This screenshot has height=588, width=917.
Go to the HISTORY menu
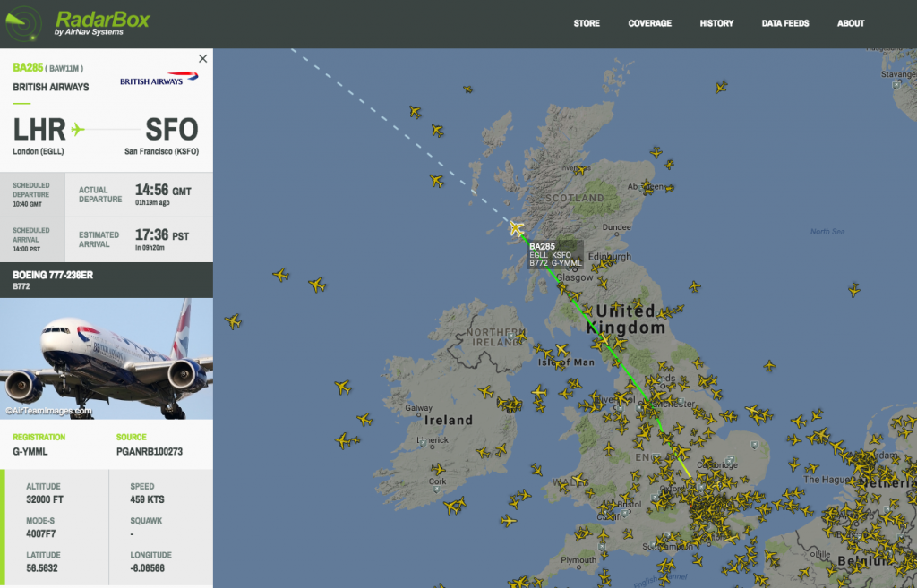coord(716,23)
